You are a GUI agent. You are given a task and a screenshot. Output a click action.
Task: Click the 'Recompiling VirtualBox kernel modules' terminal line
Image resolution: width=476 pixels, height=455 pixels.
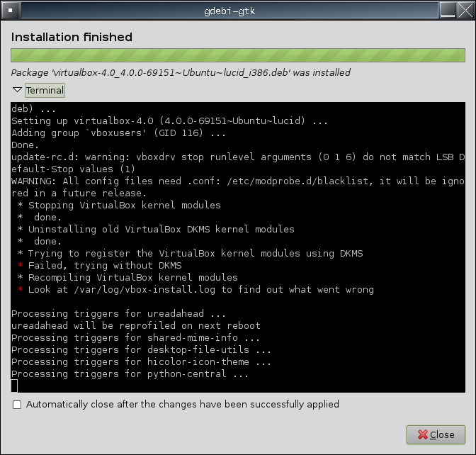click(127, 278)
